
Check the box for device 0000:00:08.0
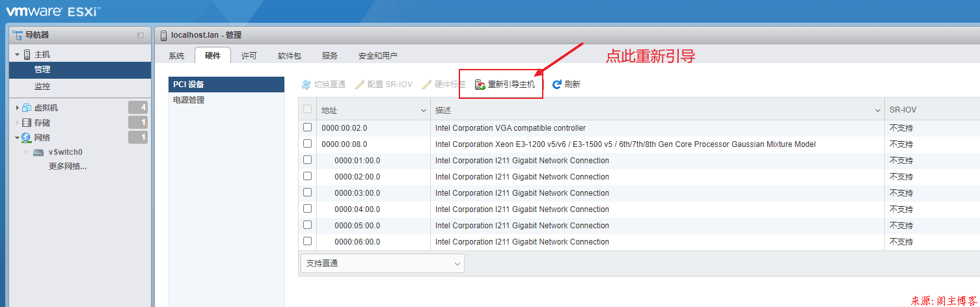(308, 144)
